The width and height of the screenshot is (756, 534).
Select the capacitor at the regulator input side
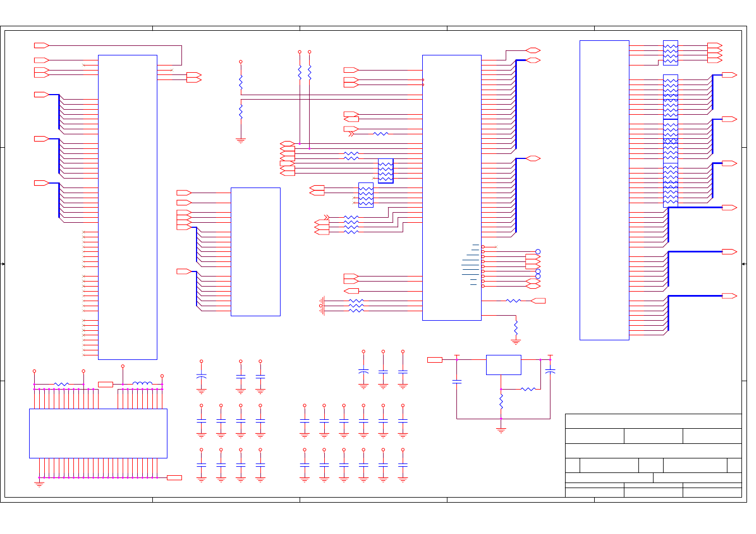coord(457,382)
